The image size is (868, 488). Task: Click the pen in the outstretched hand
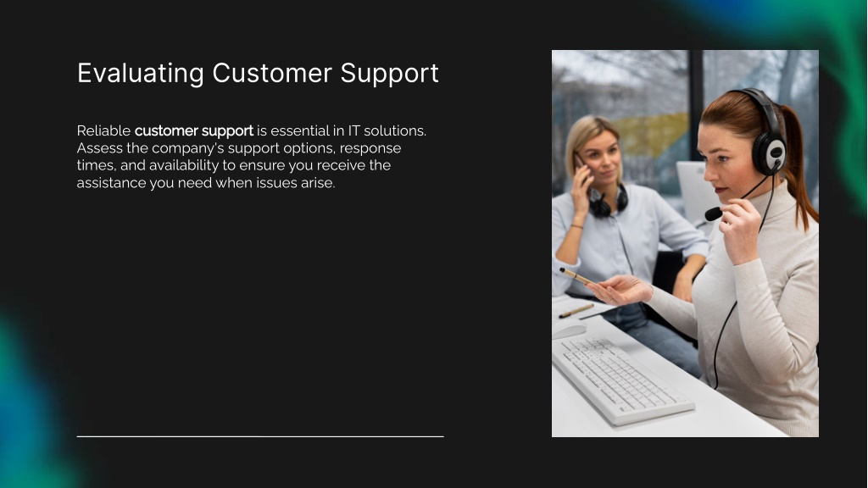[x=576, y=275]
